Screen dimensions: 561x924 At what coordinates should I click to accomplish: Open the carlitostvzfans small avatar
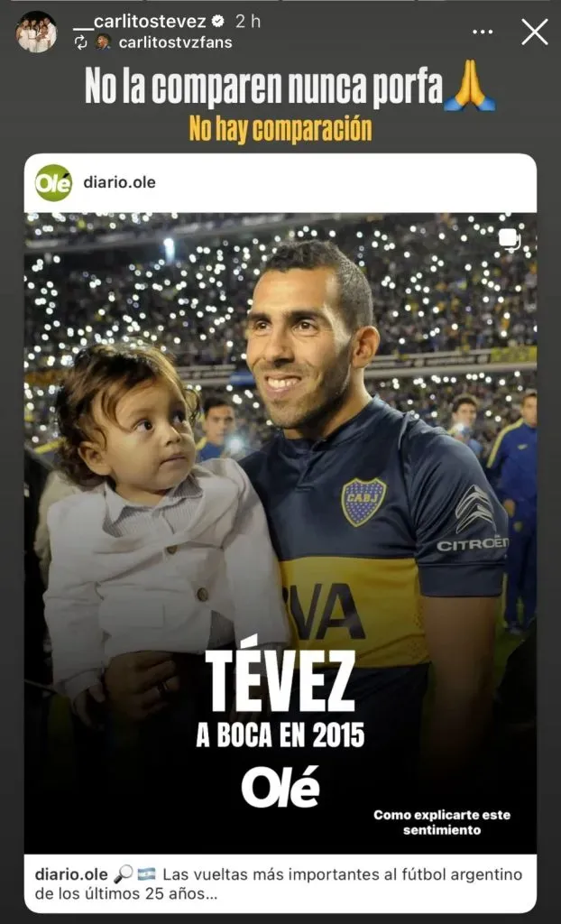coord(104,42)
